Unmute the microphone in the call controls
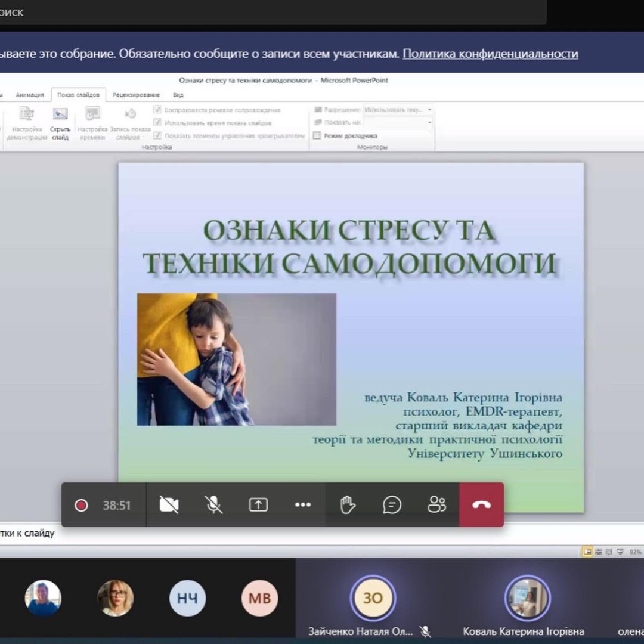 pyautogui.click(x=213, y=505)
